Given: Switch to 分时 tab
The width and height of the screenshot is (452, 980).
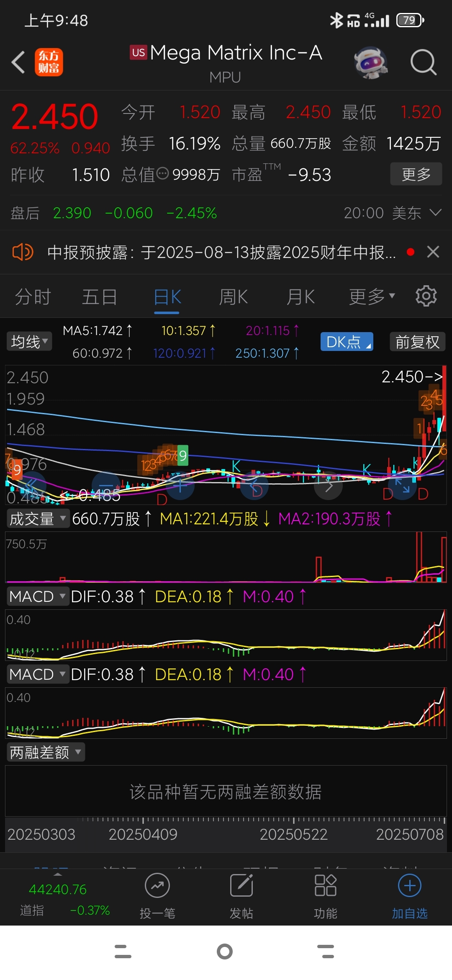Looking at the screenshot, I should click(x=33, y=297).
